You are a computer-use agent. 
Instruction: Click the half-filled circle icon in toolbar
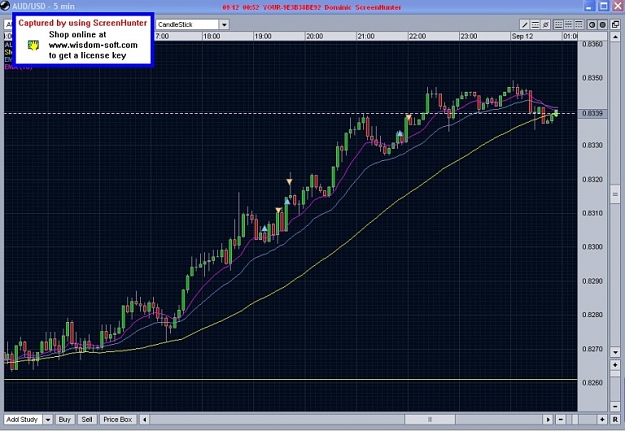tap(592, 25)
